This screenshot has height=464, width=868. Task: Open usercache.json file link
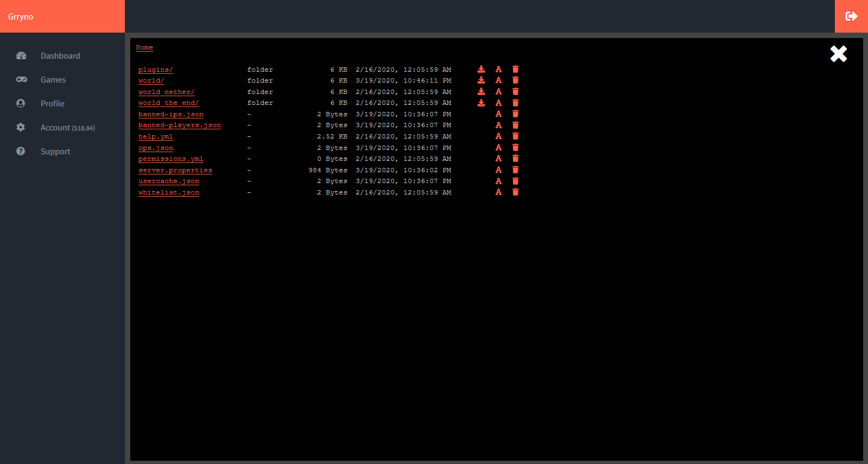tap(169, 181)
